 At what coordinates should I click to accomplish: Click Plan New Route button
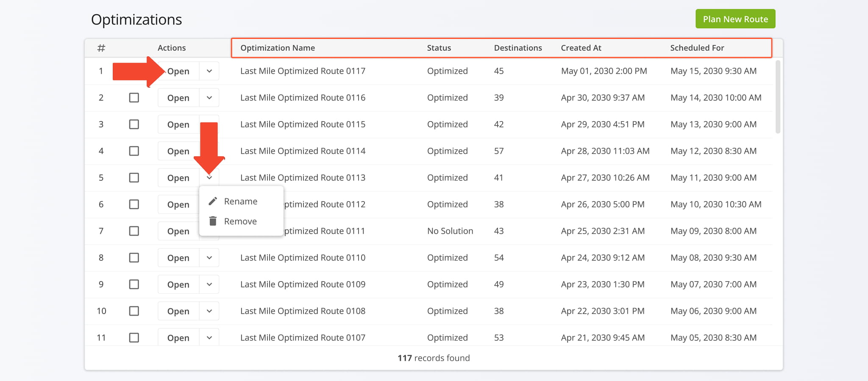pyautogui.click(x=735, y=19)
